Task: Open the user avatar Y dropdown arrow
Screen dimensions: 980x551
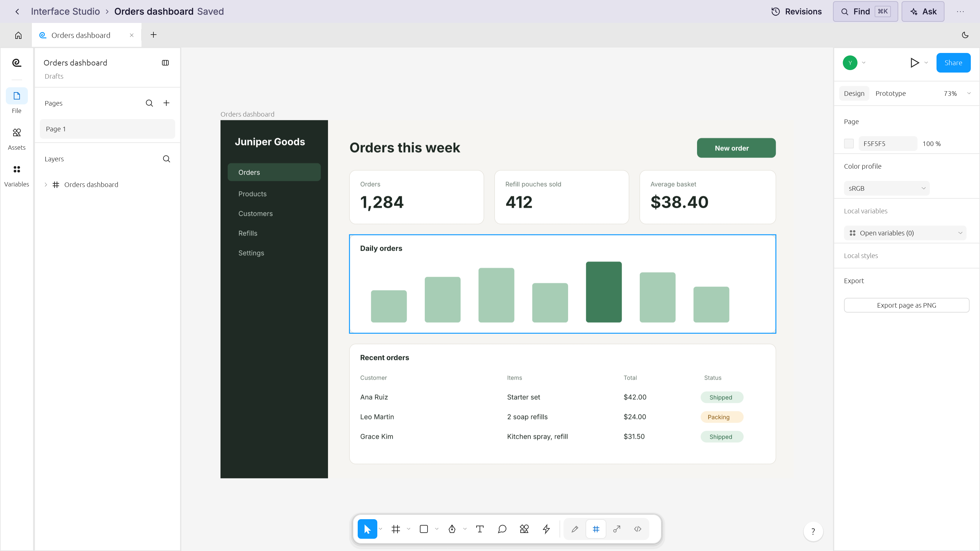Action: click(864, 63)
